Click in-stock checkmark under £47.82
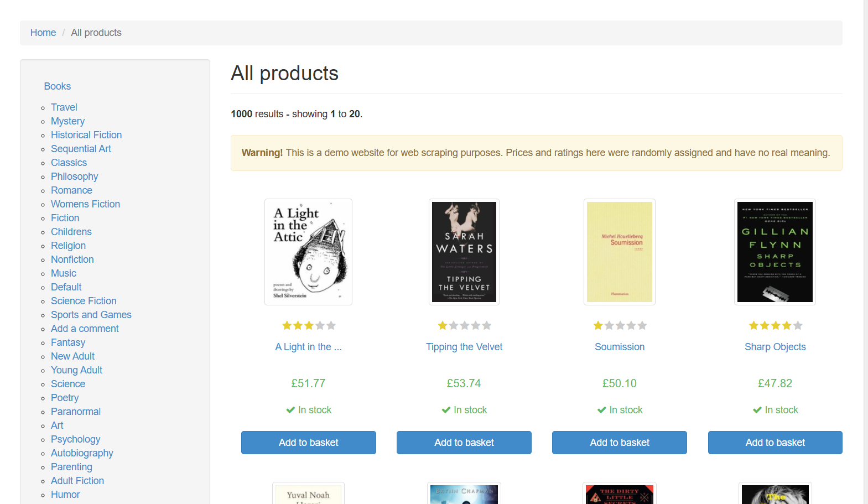Screen dimensions: 868x504 [757, 410]
